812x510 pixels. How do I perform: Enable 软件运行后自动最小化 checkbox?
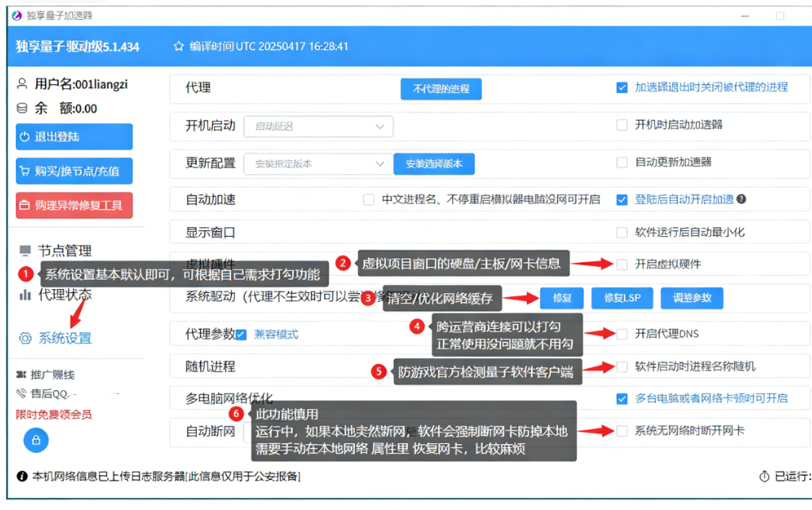[x=622, y=232]
